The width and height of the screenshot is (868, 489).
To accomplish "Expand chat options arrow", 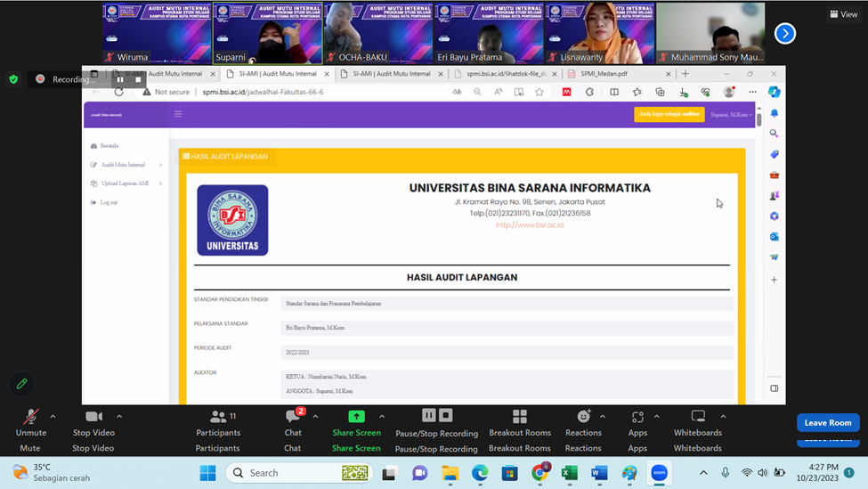I will pyautogui.click(x=315, y=417).
